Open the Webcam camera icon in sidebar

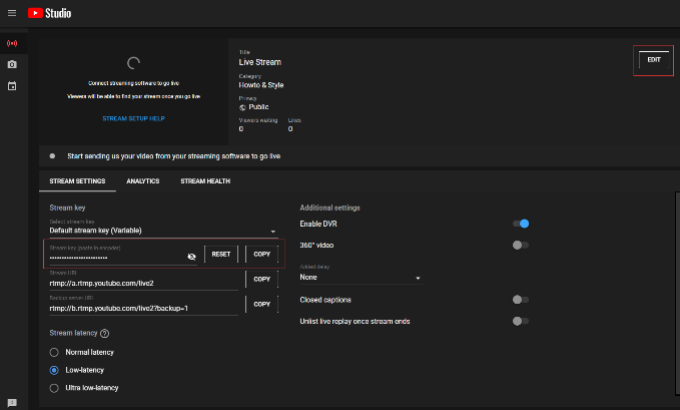click(12, 64)
